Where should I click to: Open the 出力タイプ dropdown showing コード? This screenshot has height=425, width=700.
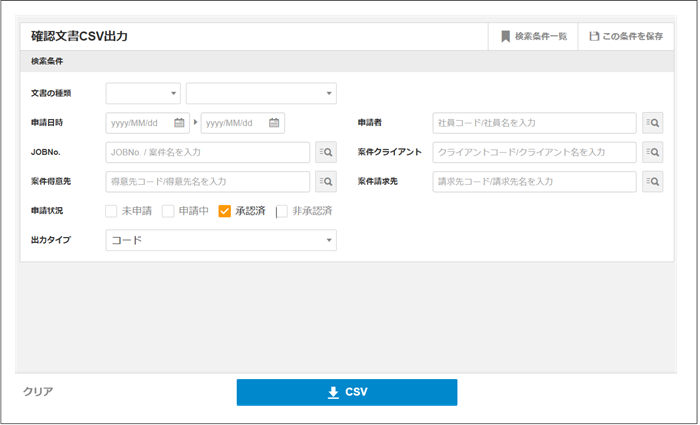tap(220, 240)
